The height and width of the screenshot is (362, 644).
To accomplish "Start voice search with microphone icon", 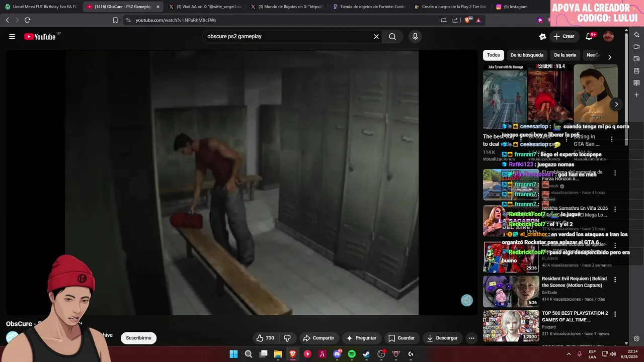I will (x=415, y=36).
